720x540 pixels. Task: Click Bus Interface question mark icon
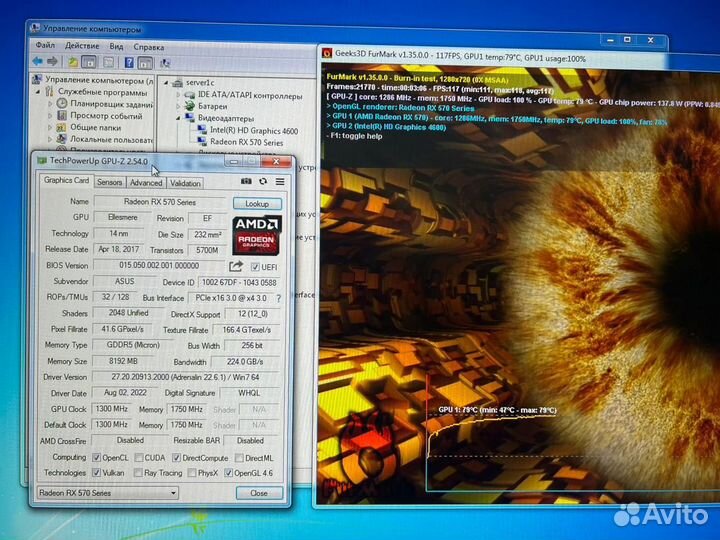pyautogui.click(x=279, y=298)
